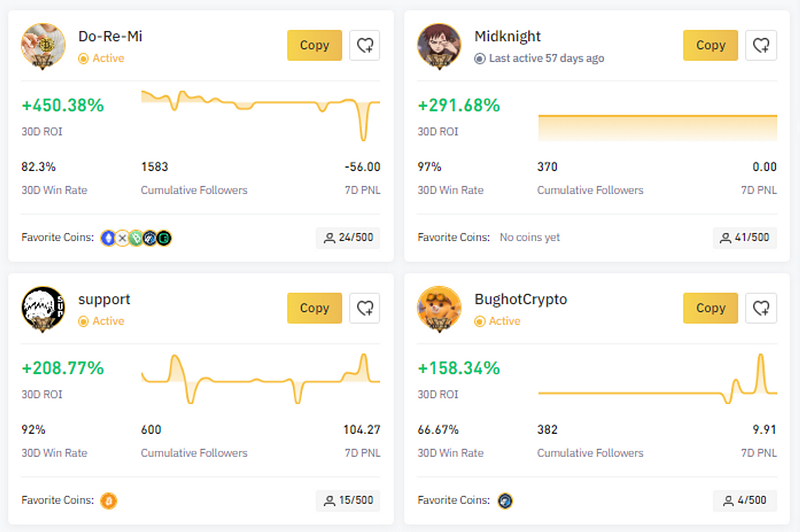Screen dimensions: 800x532
Task: Click the Ethereum coin icon in Do-Re-Mi favorites
Action: tap(108, 238)
